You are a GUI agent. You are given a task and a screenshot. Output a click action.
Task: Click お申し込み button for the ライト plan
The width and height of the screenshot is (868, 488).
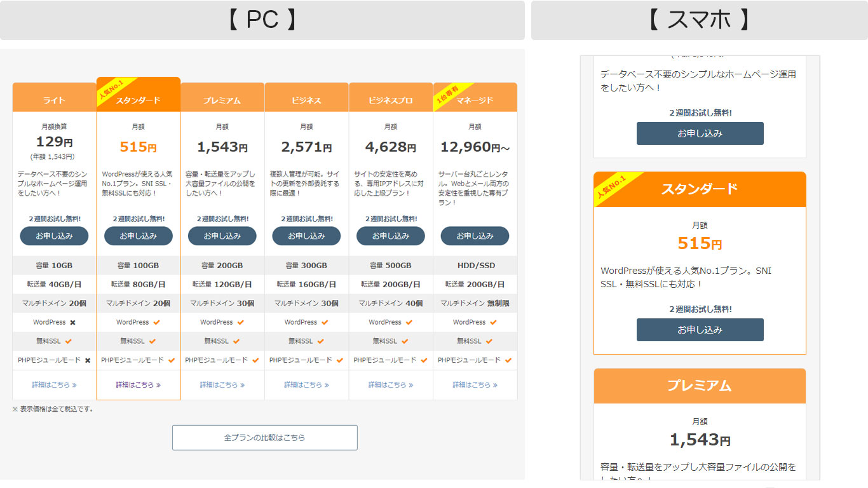tap(54, 236)
